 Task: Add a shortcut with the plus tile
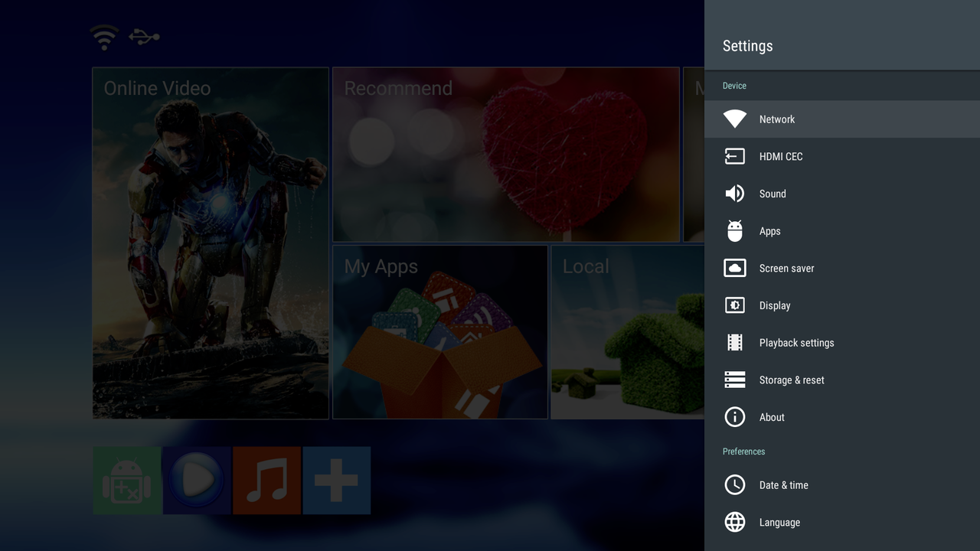pos(337,481)
